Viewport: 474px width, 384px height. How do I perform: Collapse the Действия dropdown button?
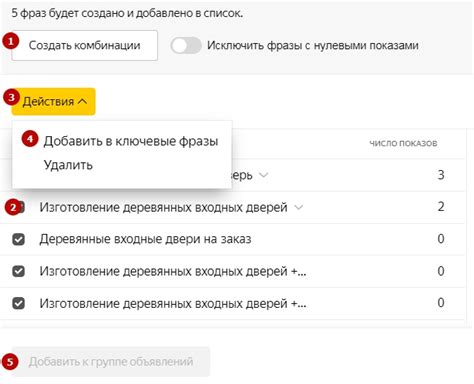(x=54, y=101)
